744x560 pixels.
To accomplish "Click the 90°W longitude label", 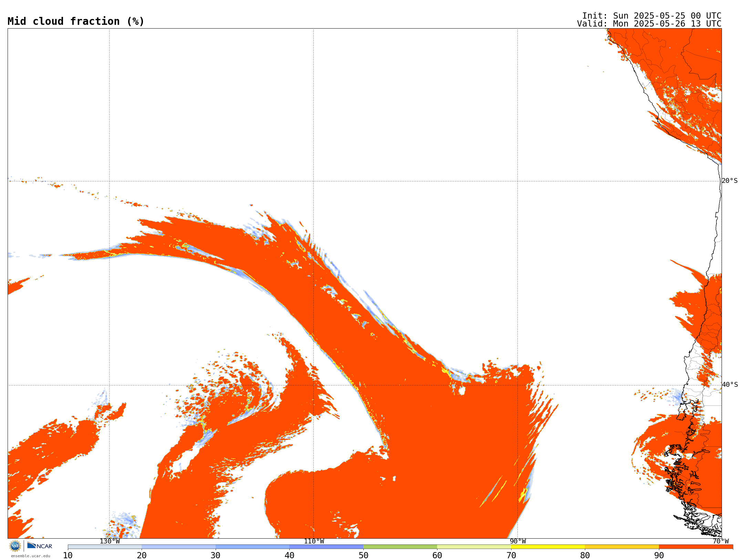I will [518, 541].
